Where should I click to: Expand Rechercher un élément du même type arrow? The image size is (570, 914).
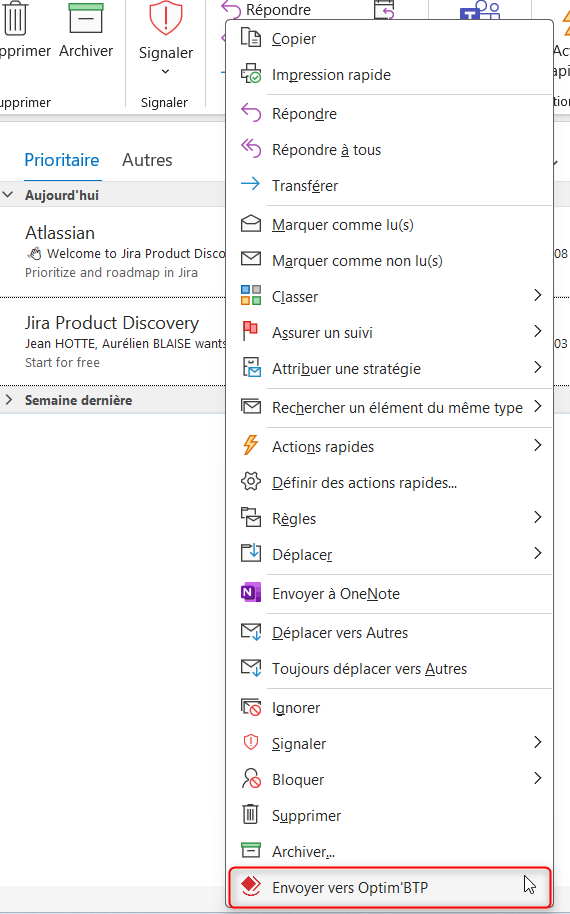coord(537,406)
